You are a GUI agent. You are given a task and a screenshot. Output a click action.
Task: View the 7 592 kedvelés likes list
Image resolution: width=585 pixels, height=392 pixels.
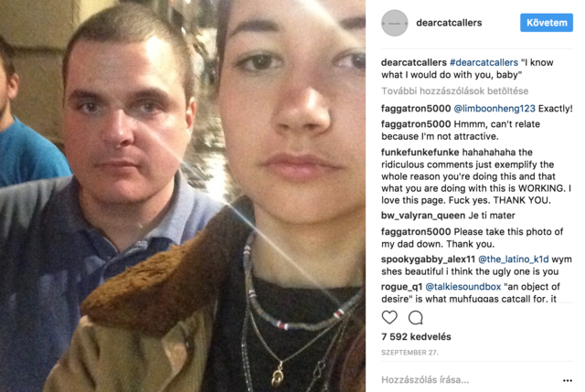click(416, 337)
